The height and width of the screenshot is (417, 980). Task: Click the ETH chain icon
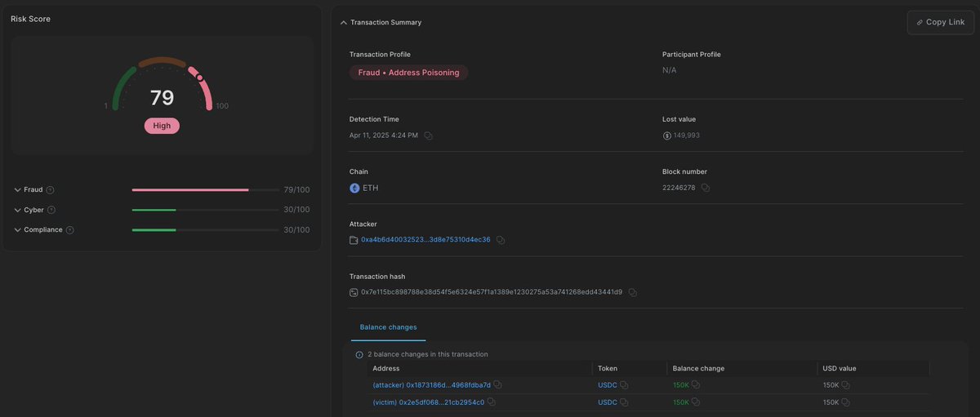point(354,188)
